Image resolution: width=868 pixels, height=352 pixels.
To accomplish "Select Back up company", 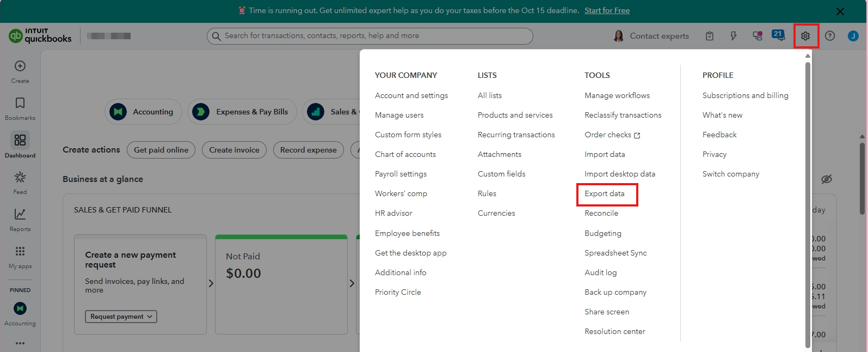I will 615,292.
